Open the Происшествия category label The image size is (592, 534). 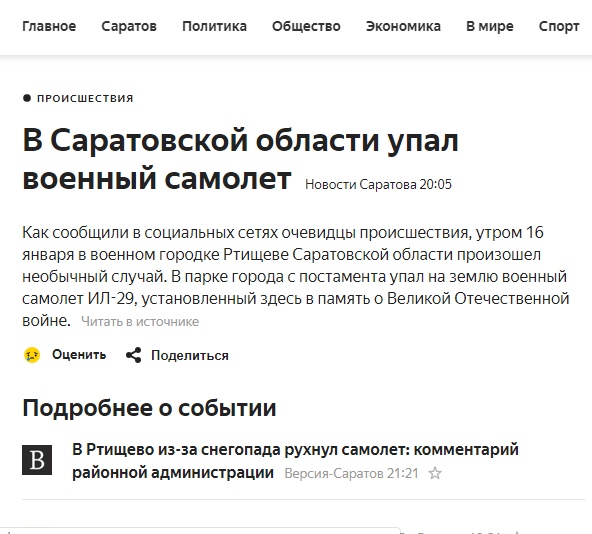pyautogui.click(x=85, y=99)
